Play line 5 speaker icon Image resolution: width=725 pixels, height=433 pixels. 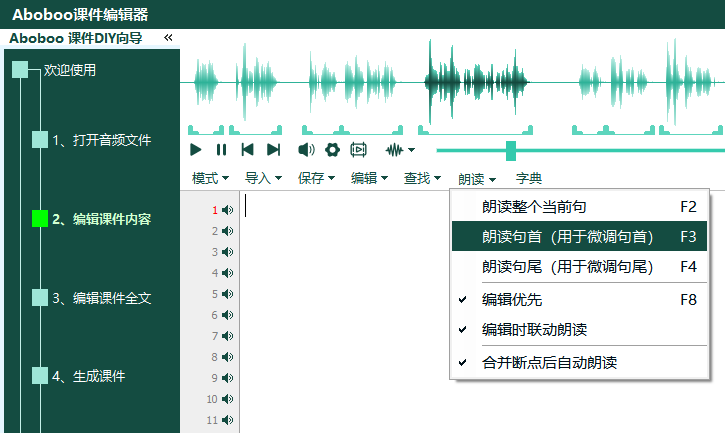(228, 294)
